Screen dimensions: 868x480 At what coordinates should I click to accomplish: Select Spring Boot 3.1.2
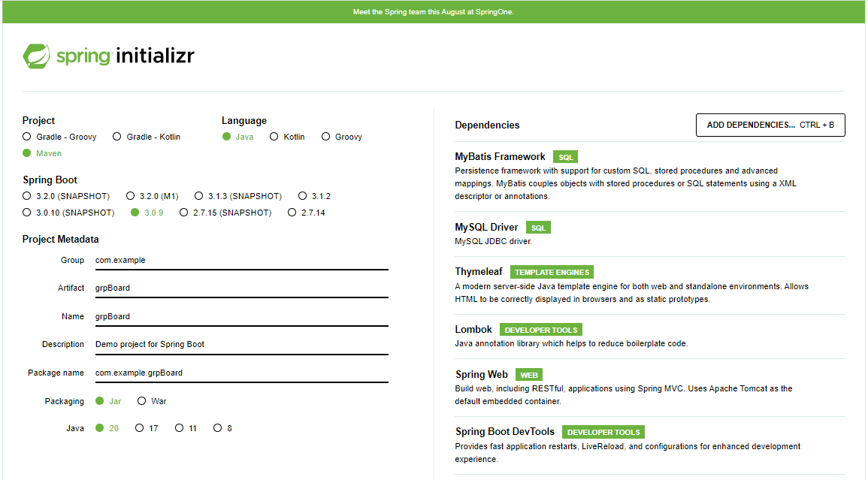click(314, 196)
